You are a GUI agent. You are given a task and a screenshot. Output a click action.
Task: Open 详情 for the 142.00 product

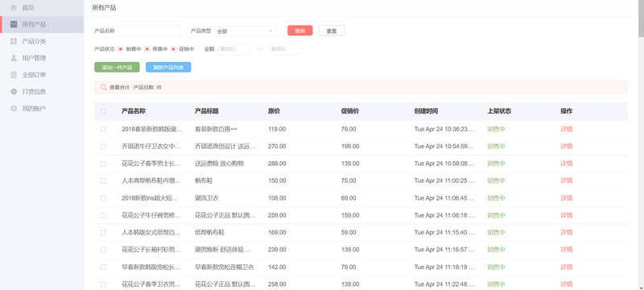point(567,267)
